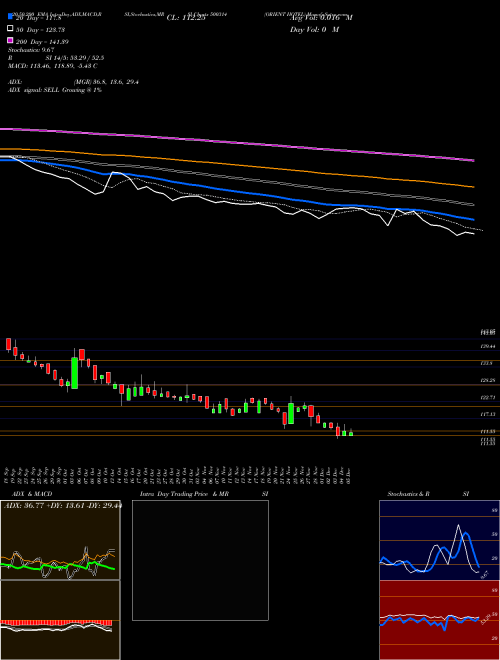Click the 'Stochastics & R' panel title

(409, 494)
